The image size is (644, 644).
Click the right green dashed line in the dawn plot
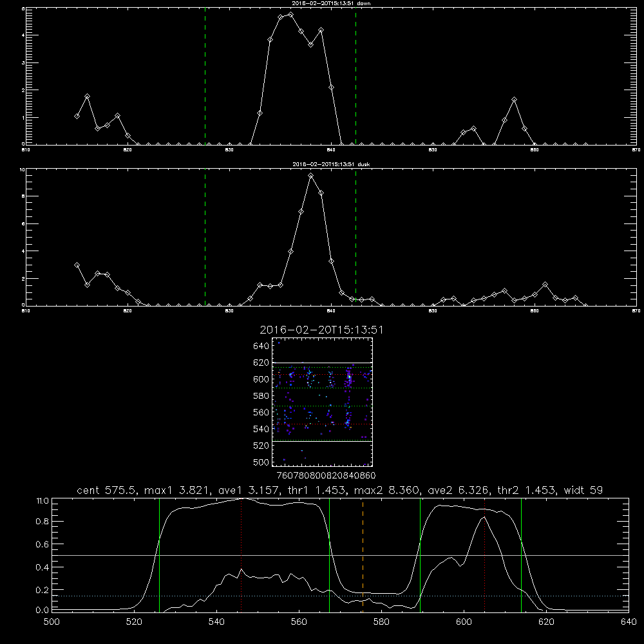point(355,76)
